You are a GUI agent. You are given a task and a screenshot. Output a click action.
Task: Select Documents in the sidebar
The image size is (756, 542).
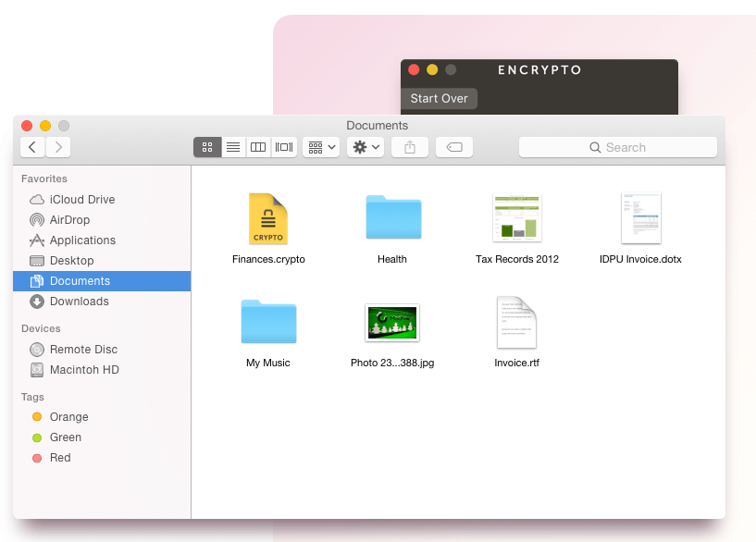[x=102, y=281]
